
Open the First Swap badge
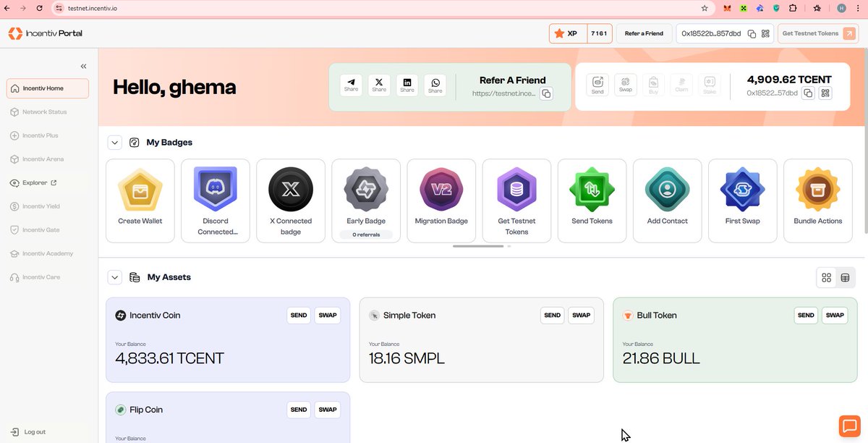point(742,201)
